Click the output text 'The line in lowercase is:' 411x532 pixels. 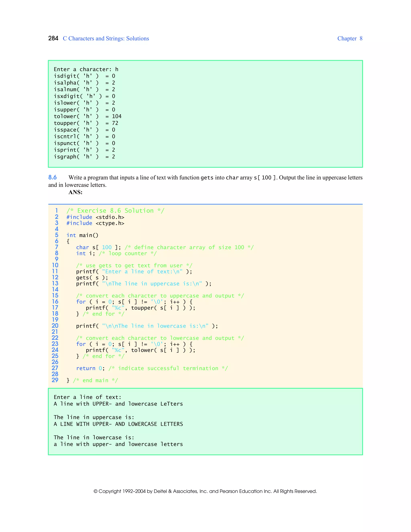94,437
